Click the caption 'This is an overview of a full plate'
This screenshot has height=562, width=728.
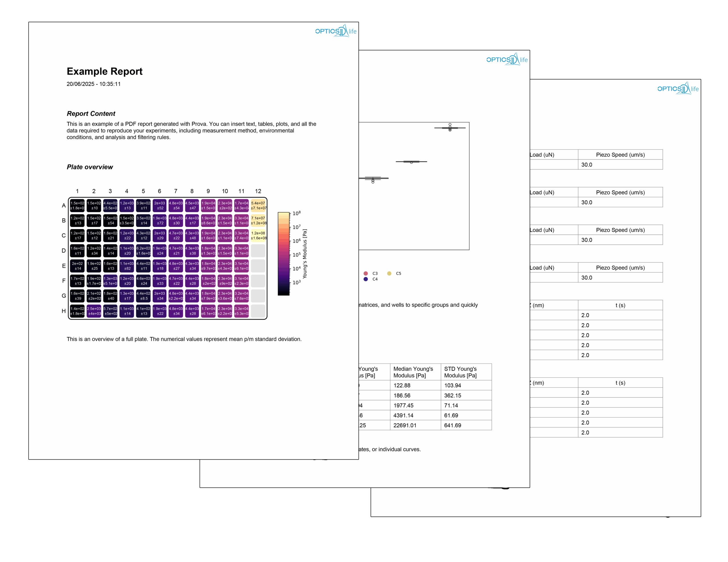pyautogui.click(x=184, y=339)
